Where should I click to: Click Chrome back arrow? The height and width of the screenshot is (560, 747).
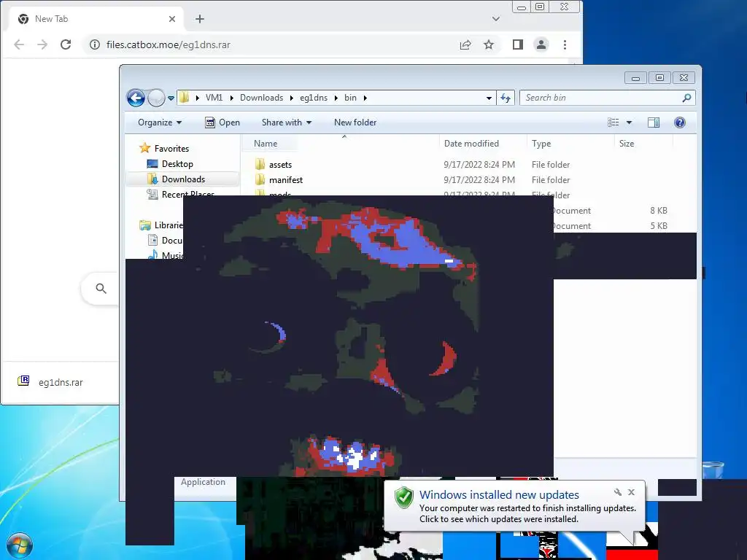(x=19, y=44)
